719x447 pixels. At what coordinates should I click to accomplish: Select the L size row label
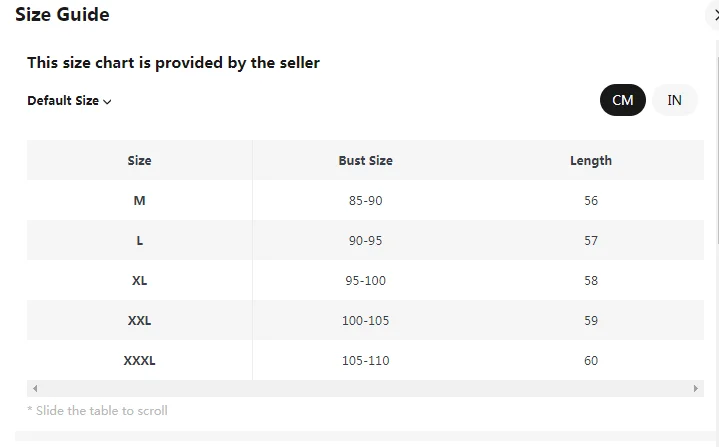[x=139, y=241]
